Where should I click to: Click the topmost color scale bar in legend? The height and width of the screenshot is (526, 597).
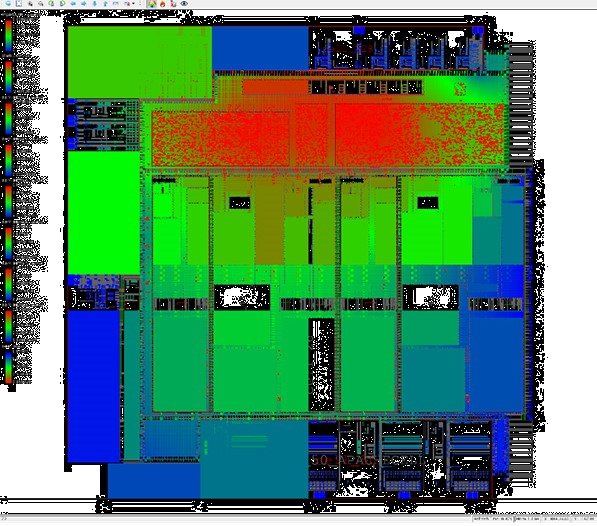point(8,35)
